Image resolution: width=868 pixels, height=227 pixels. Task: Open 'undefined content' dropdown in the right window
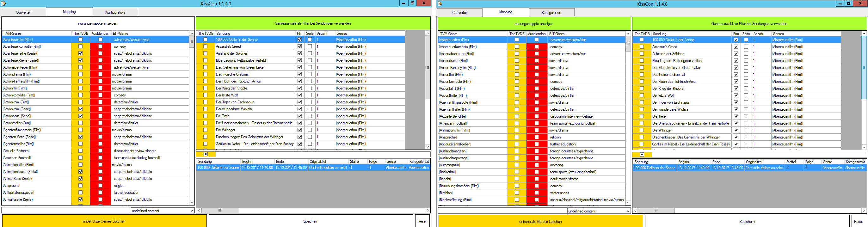tap(599, 211)
